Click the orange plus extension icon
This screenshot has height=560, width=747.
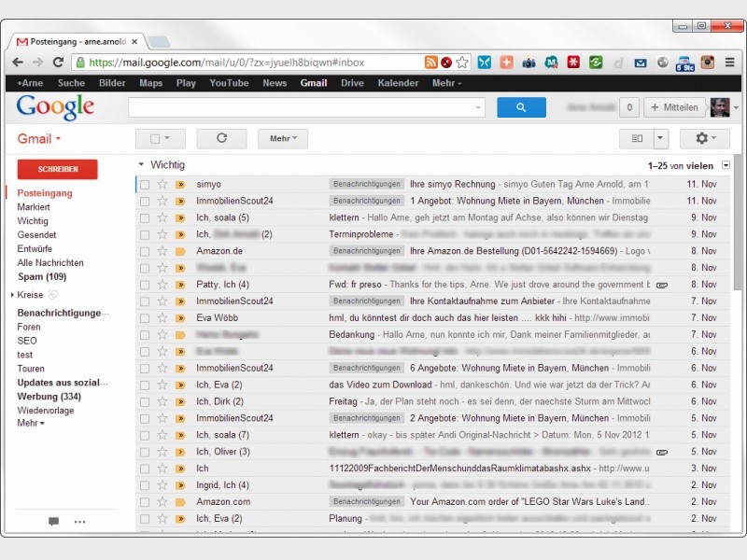click(506, 63)
